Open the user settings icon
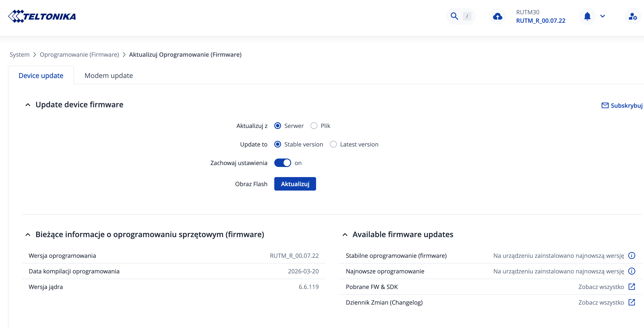The image size is (644, 328). (x=633, y=16)
